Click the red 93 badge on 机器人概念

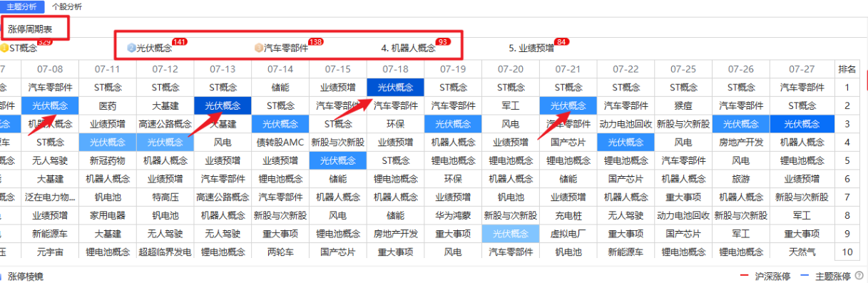point(443,42)
